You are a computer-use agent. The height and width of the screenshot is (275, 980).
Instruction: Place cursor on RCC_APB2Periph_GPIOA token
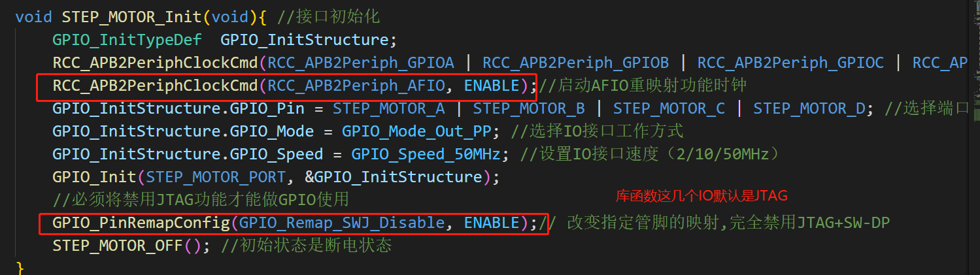(361, 62)
